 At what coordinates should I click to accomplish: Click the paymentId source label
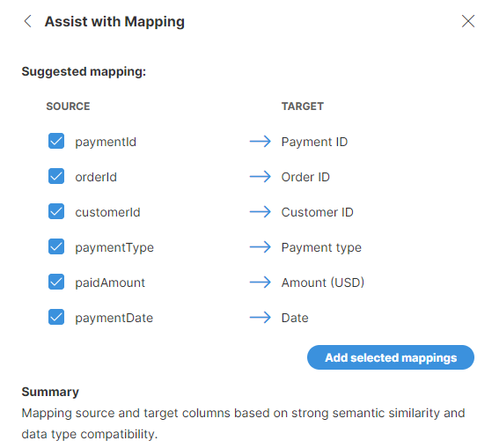click(106, 142)
